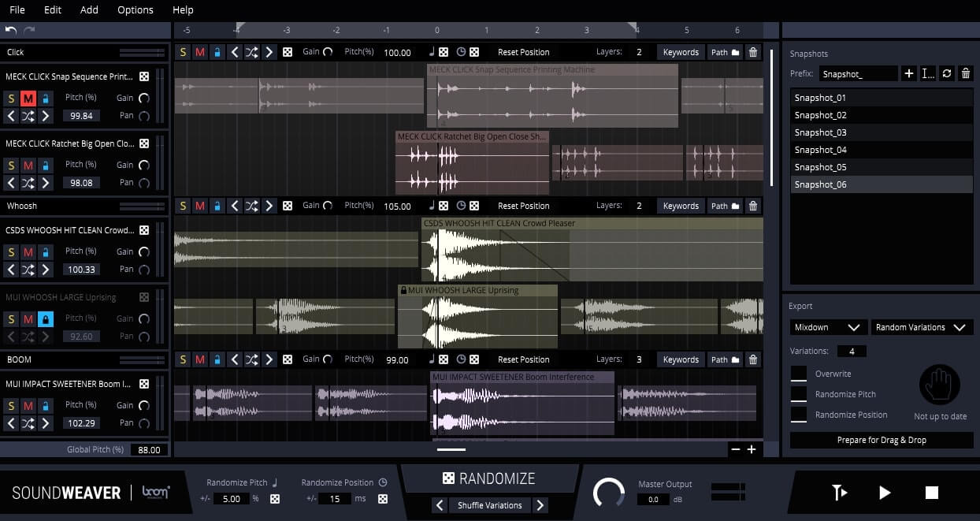Image resolution: width=980 pixels, height=521 pixels.
Task: Unlock the MUI WHOOSH LARGE Uprising layer
Action: [46, 318]
